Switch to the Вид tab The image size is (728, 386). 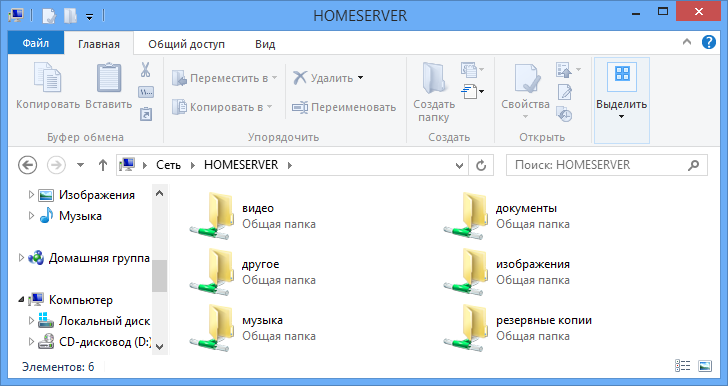(265, 44)
